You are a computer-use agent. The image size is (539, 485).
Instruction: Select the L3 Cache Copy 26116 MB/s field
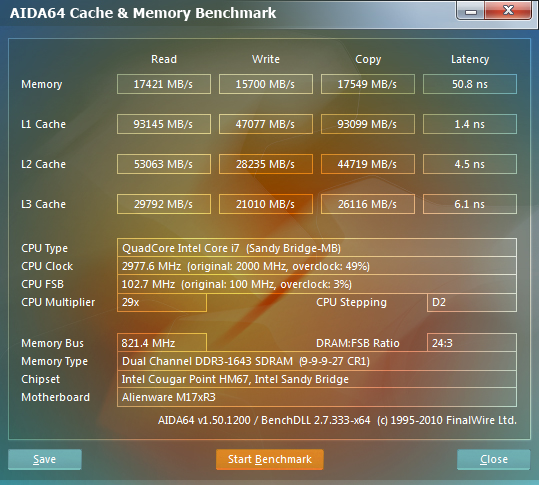pos(368,204)
